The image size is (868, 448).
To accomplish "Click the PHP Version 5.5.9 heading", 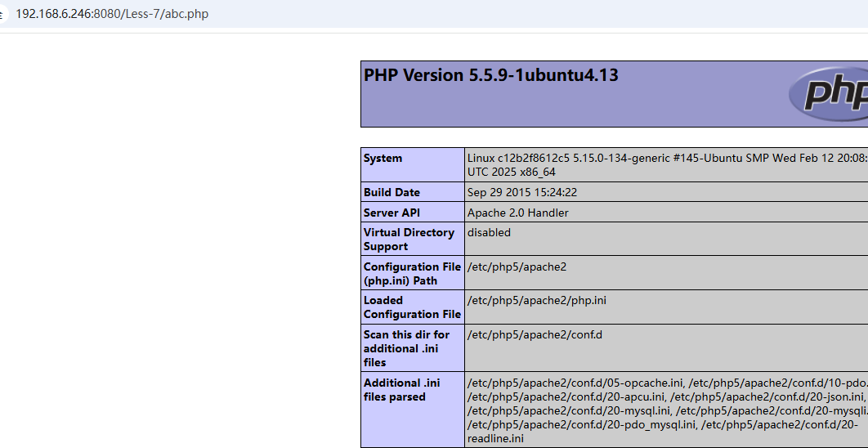I will tap(490, 75).
